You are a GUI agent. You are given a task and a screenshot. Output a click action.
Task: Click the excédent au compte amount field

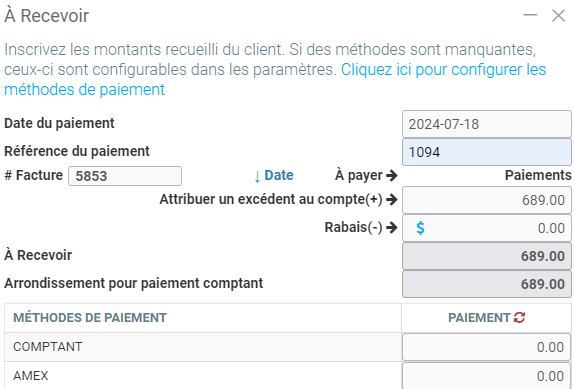(487, 200)
